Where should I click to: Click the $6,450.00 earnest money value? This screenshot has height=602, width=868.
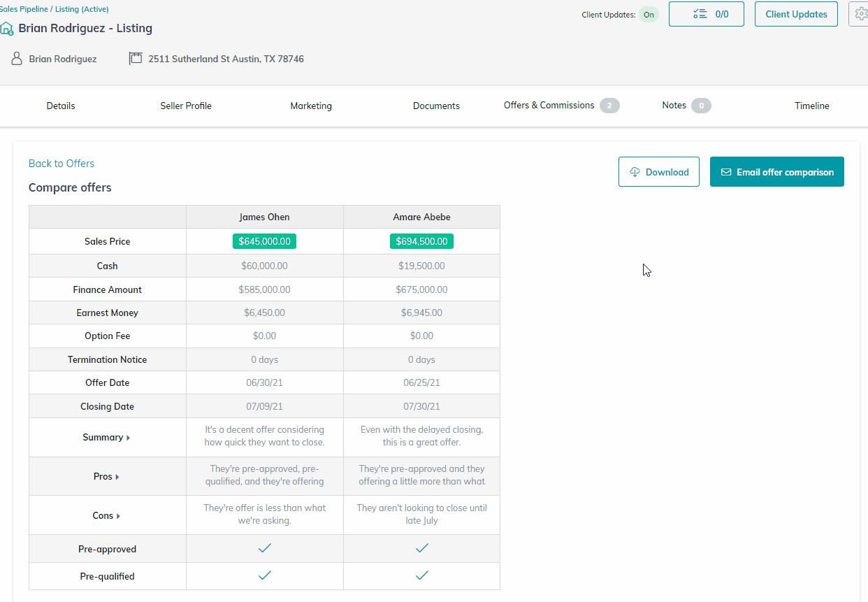[x=265, y=313]
